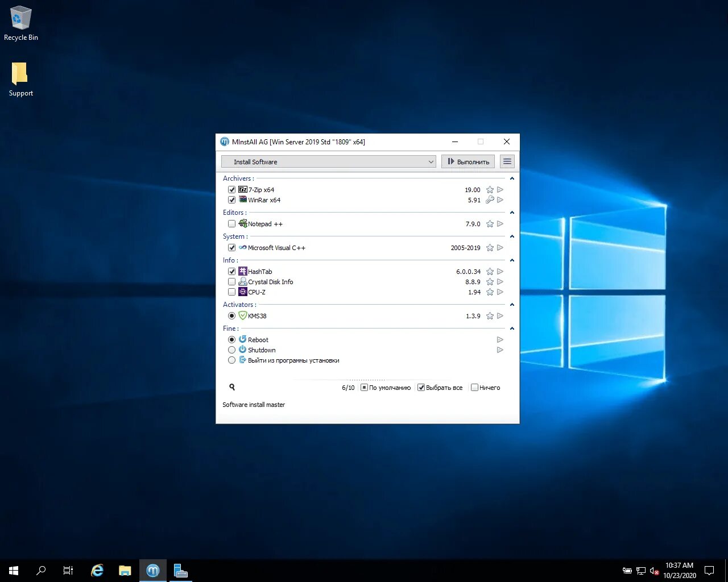Click the HashTab version '6.0.0.34' text

[x=469, y=272]
